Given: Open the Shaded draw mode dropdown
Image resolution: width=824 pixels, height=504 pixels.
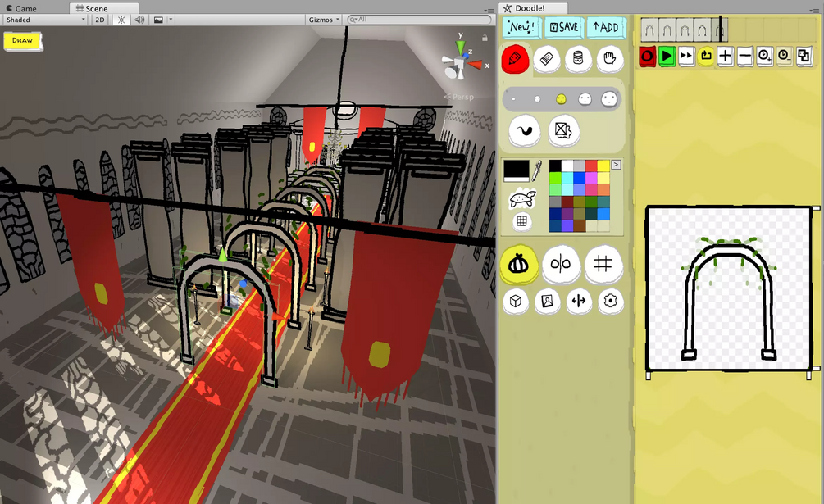Looking at the screenshot, I should 45,20.
